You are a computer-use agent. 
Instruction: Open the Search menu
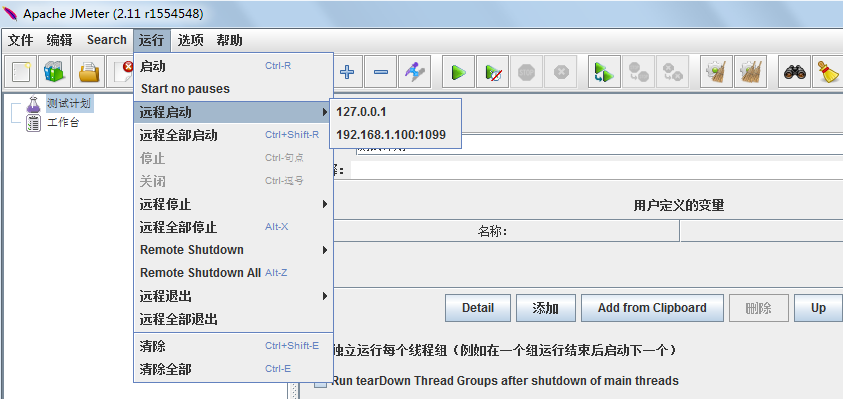[x=106, y=40]
